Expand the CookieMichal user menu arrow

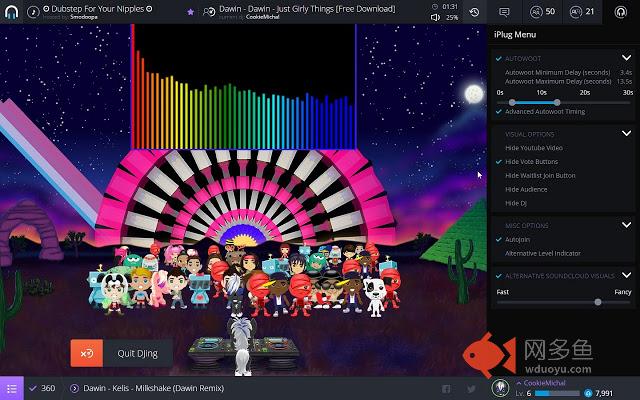(x=518, y=383)
